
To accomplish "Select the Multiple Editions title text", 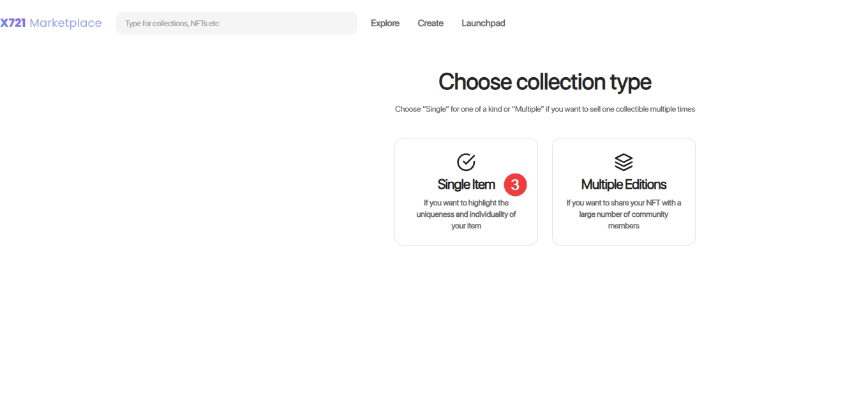I will pos(624,184).
